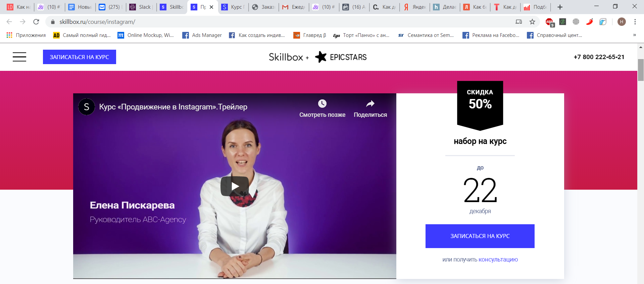Switch to the 'Ежед' Gmail tab
644x284 pixels.
click(294, 7)
